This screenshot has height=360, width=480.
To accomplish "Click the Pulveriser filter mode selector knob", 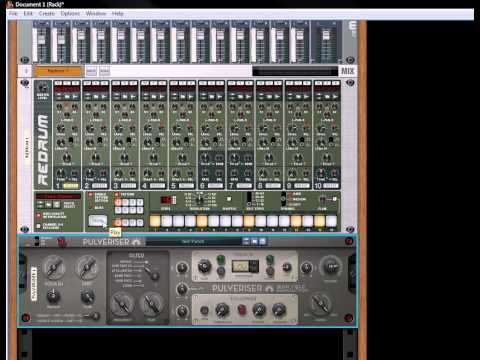I will pyautogui.click(x=154, y=275).
